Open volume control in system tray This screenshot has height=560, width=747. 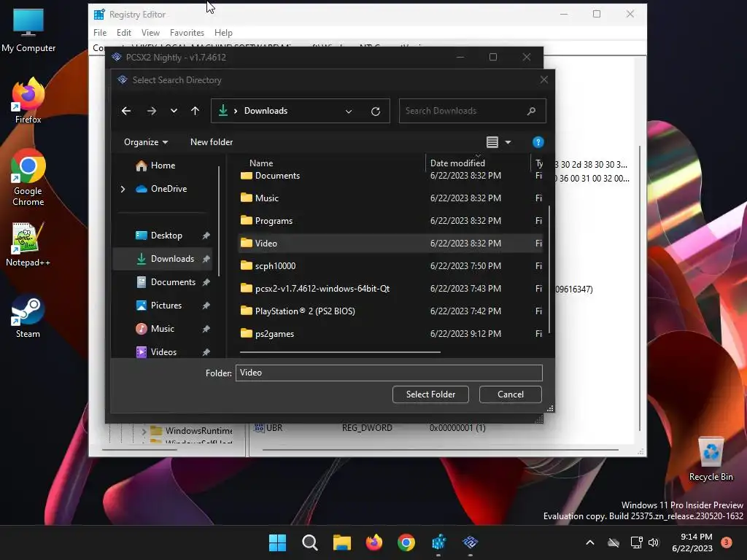[x=654, y=542]
